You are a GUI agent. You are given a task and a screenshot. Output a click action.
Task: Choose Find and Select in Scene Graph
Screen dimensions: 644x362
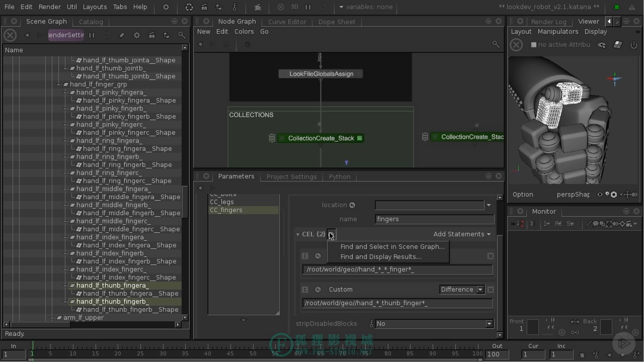tap(392, 247)
